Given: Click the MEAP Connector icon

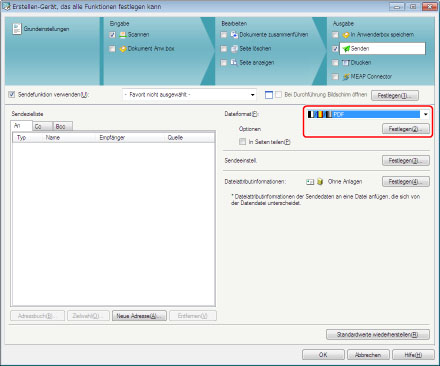Looking at the screenshot, I should tap(346, 77).
